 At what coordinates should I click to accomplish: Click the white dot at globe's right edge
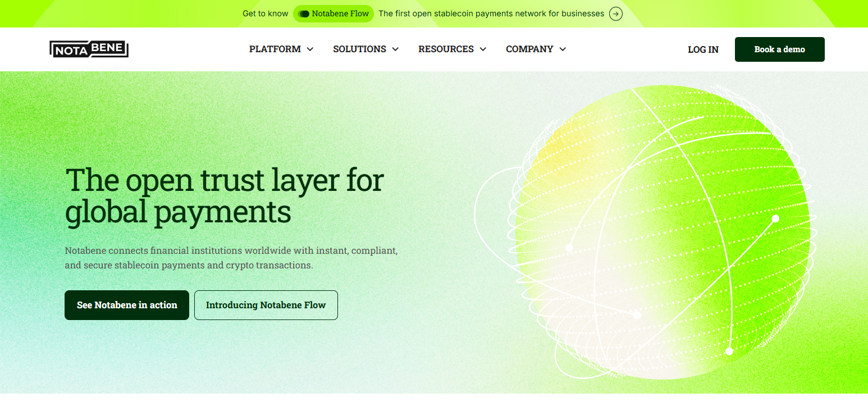point(775,218)
